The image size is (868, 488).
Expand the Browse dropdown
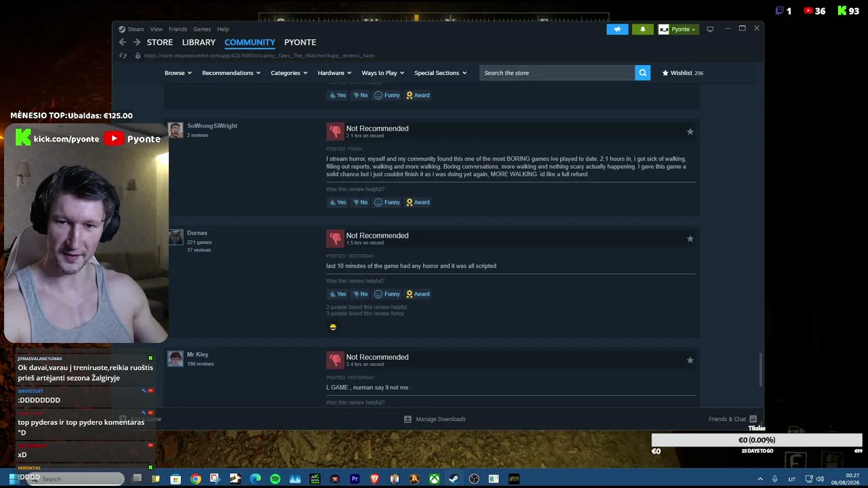(178, 73)
